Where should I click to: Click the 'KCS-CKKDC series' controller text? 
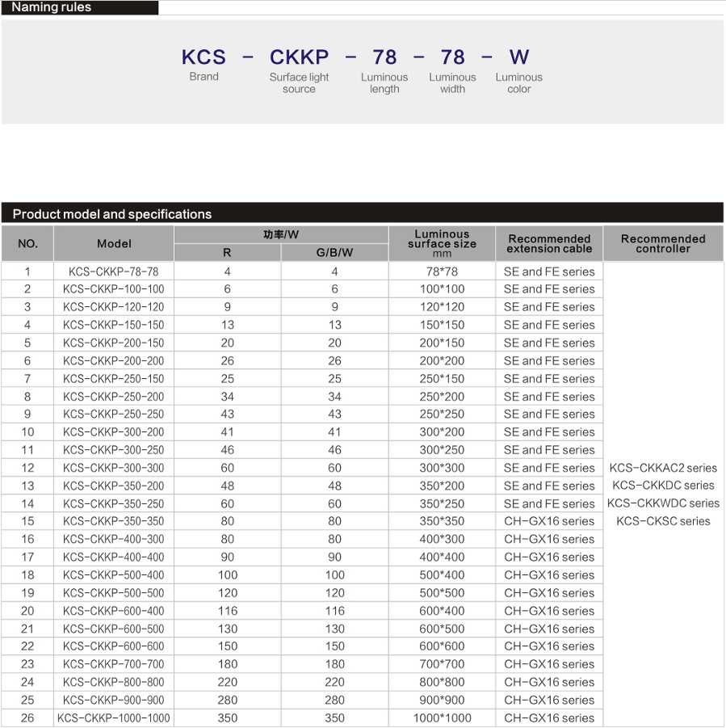(663, 486)
